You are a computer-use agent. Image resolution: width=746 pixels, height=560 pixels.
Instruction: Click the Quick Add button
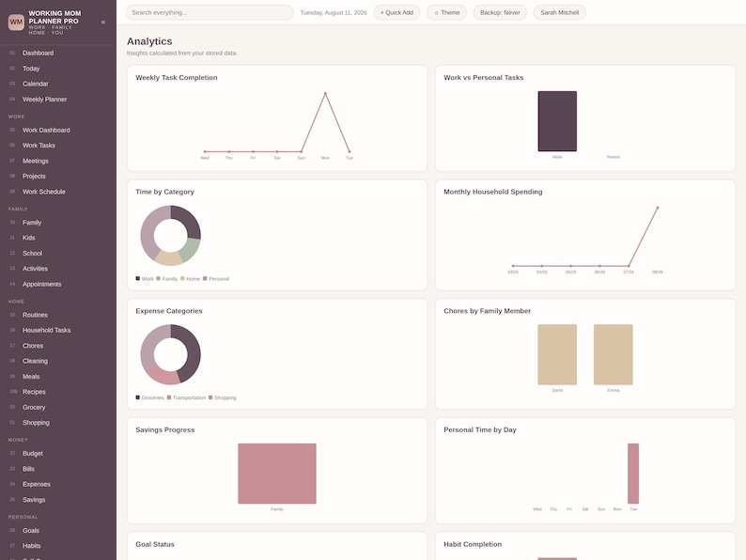click(396, 12)
